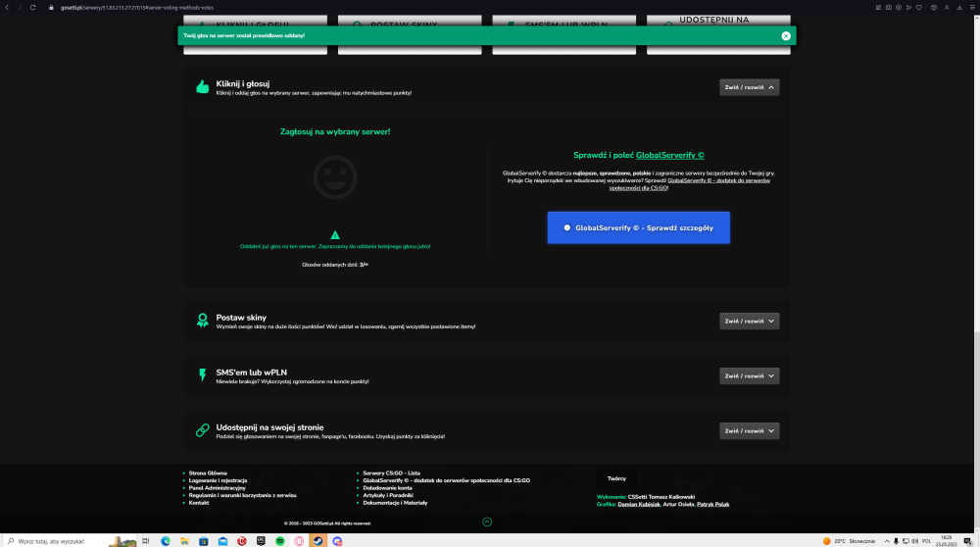Click the heart bookmark icon in browser toolbar
980x547 pixels.
click(919, 8)
